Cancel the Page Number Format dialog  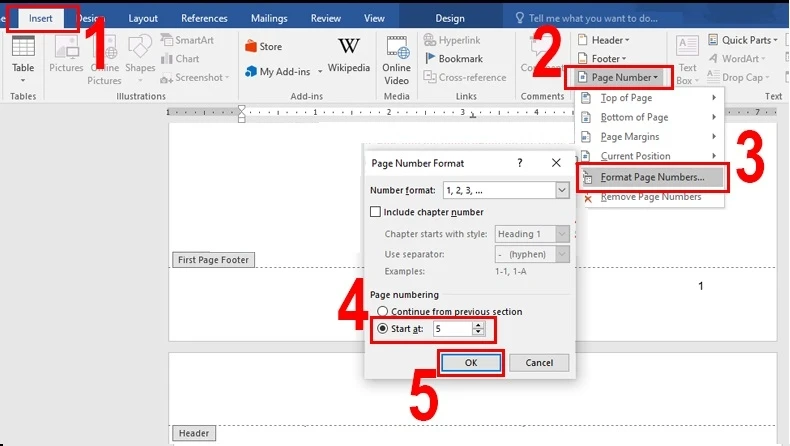coord(539,362)
